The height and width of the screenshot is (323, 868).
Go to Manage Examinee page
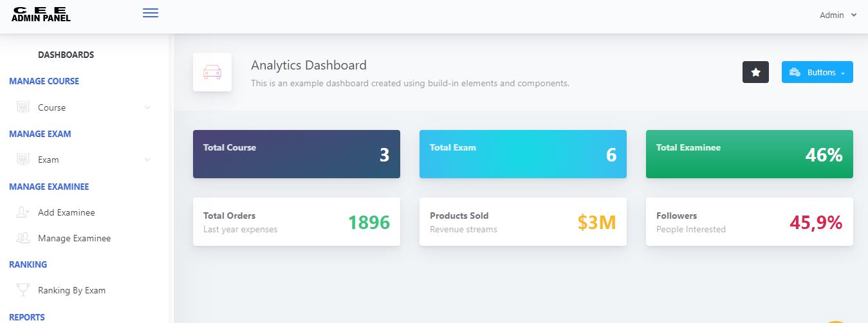(x=84, y=238)
